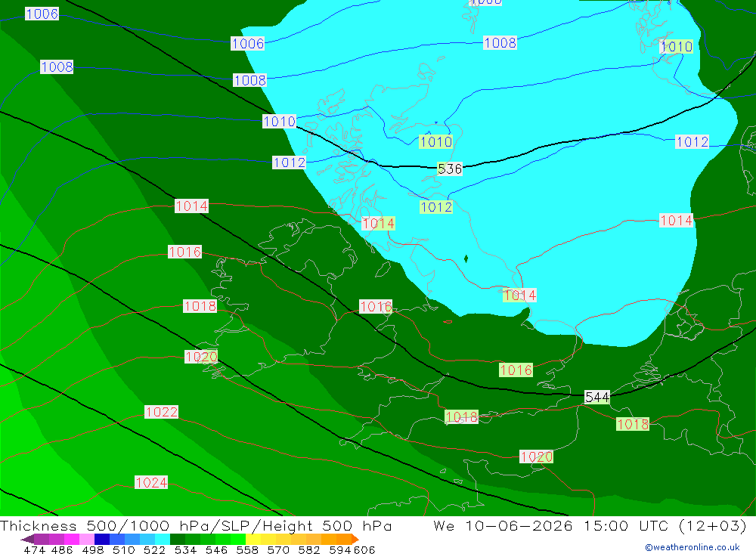Click the 486 legend value

tap(62, 550)
